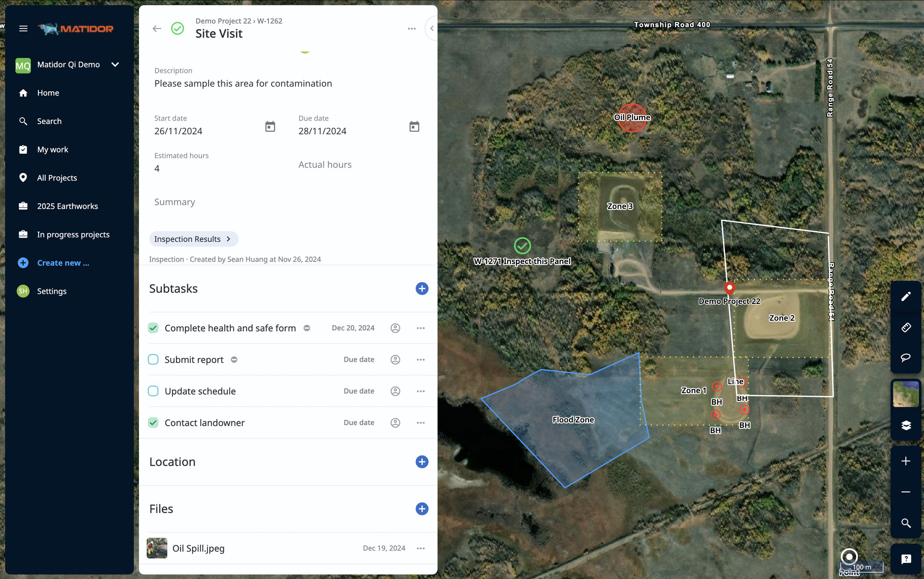Expand the Inspection Results chip
This screenshot has height=579, width=924.
point(193,239)
